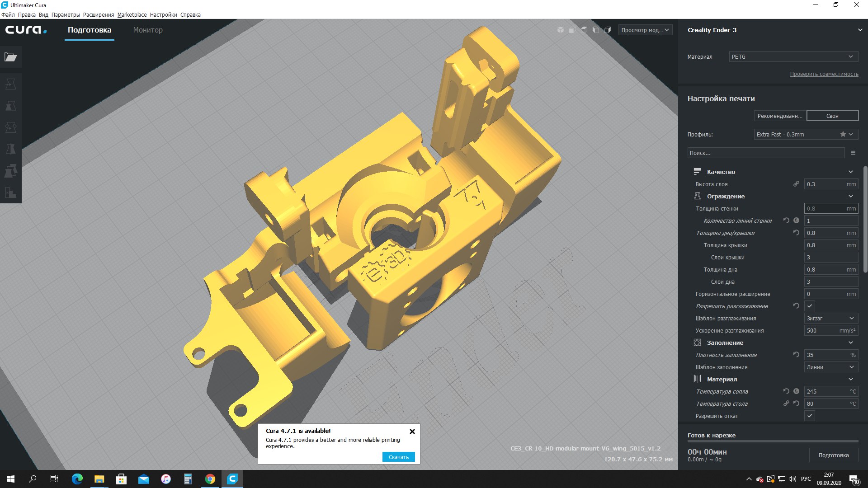The height and width of the screenshot is (488, 868).
Task: Reset Количество линий стенки with revert arrow
Action: point(786,221)
